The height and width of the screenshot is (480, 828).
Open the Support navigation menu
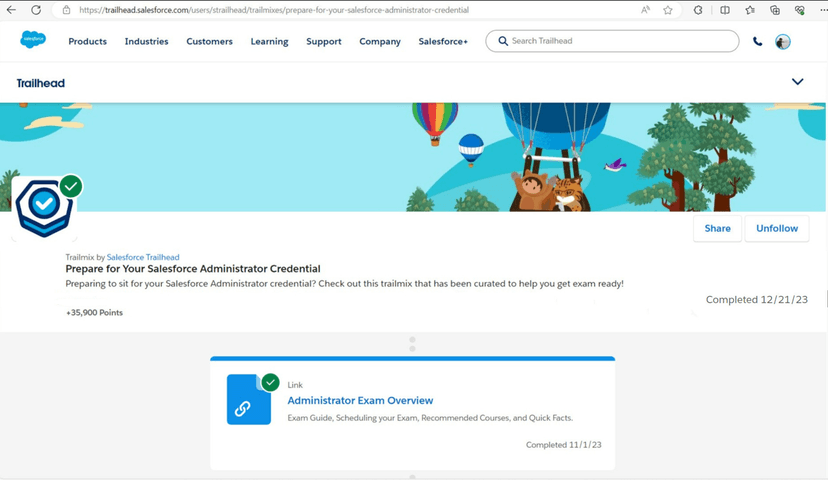point(324,42)
